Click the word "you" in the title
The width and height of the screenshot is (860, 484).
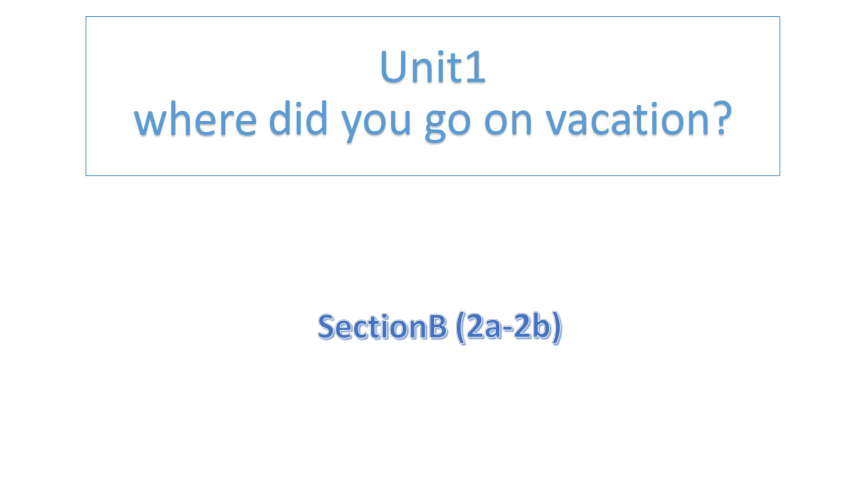376,123
